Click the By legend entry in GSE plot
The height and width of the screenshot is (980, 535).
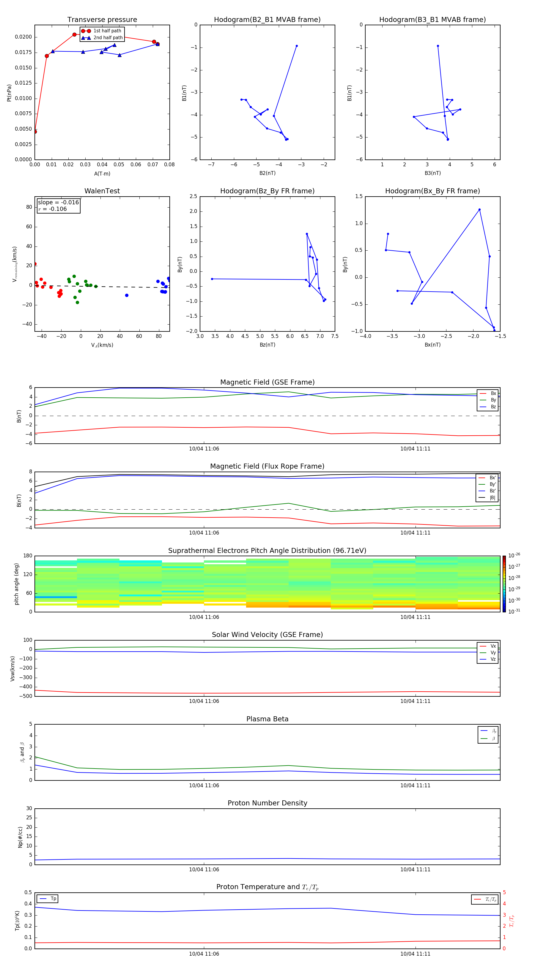(488, 400)
